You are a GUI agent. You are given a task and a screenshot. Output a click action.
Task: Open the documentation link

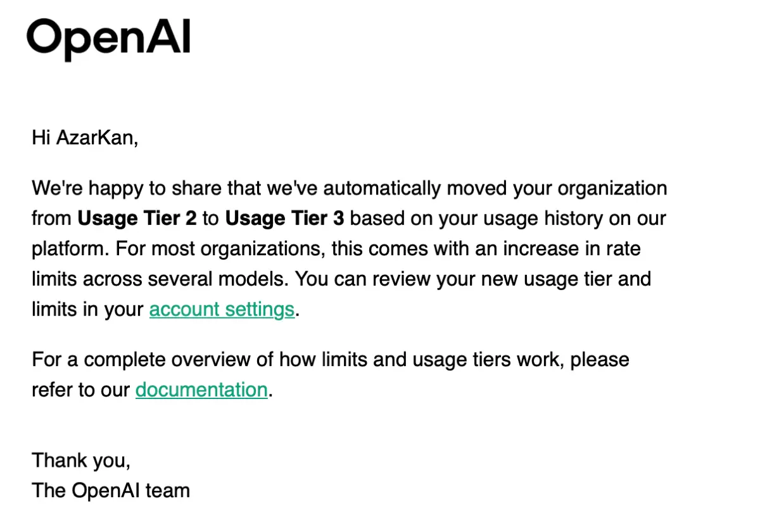coord(201,389)
